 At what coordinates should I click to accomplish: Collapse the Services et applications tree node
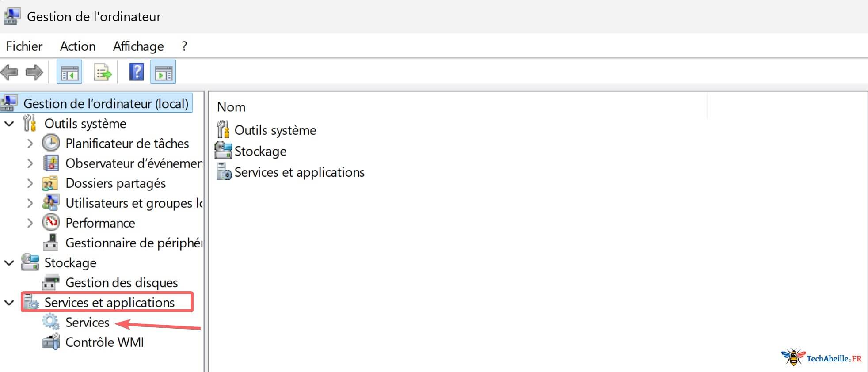[9, 303]
